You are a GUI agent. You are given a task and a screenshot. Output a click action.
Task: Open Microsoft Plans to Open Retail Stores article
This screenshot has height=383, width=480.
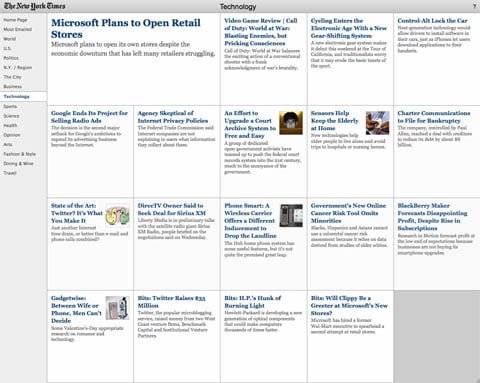point(126,29)
